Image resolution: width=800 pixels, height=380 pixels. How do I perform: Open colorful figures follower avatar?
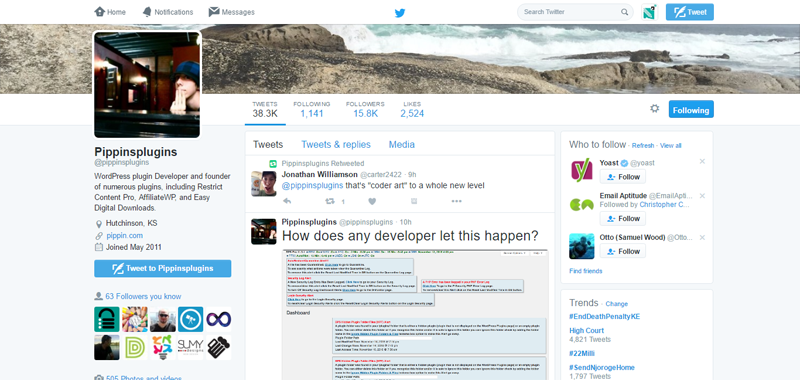click(x=163, y=347)
